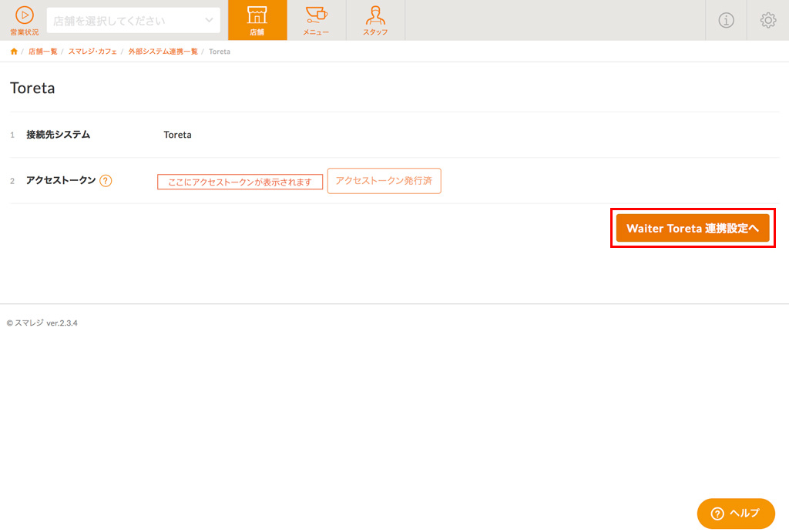
Task: Click the アクセストークン help question icon
Action: pyautogui.click(x=106, y=180)
